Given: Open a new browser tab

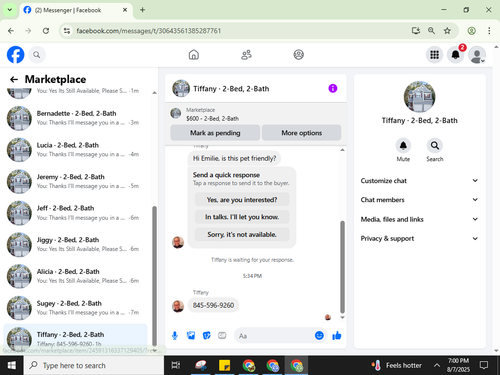Looking at the screenshot, I should pyautogui.click(x=142, y=10).
